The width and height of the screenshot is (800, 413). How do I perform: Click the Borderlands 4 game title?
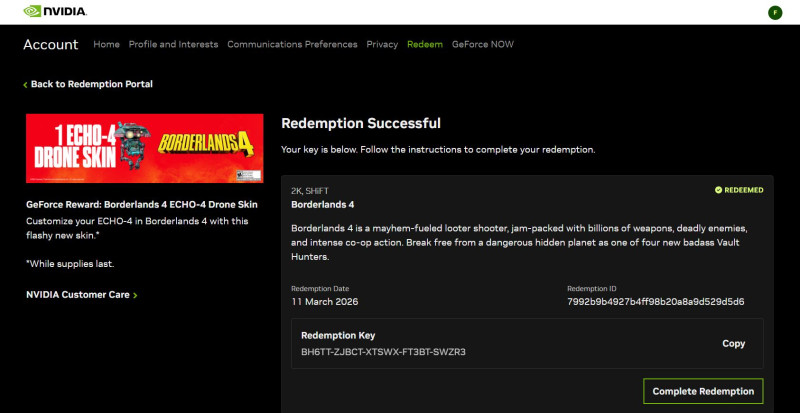pyautogui.click(x=322, y=205)
